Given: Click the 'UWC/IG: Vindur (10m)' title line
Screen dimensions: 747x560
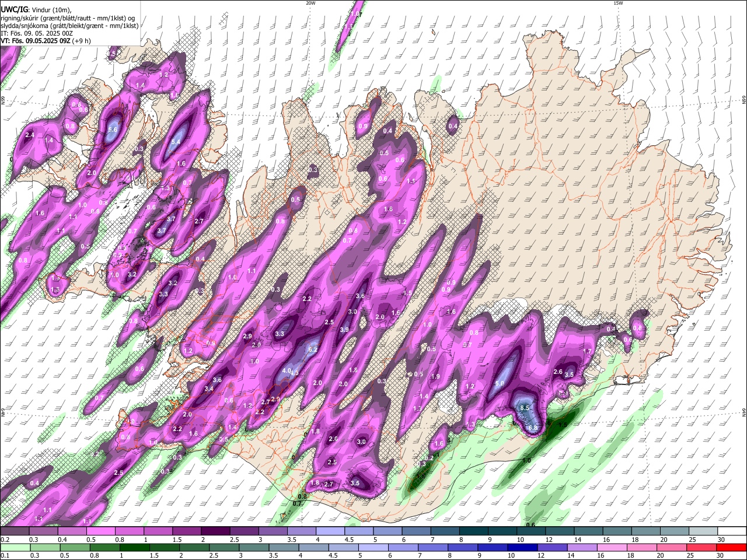Looking at the screenshot, I should [x=36, y=9].
